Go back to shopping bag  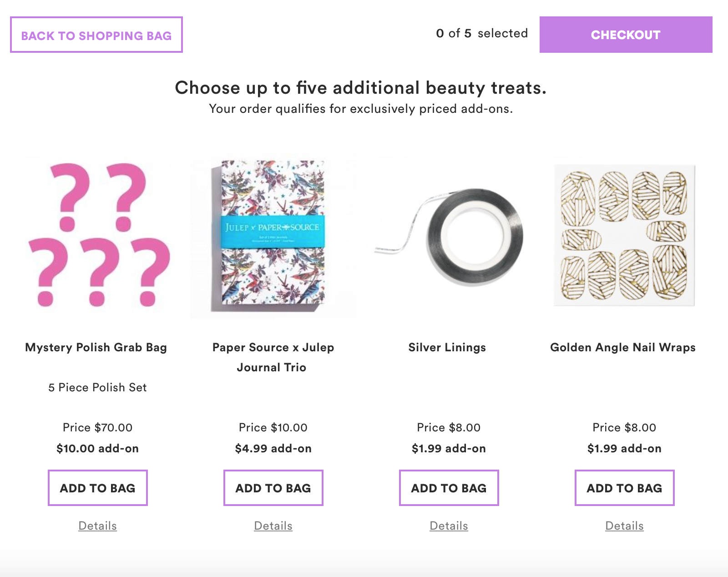coord(96,35)
